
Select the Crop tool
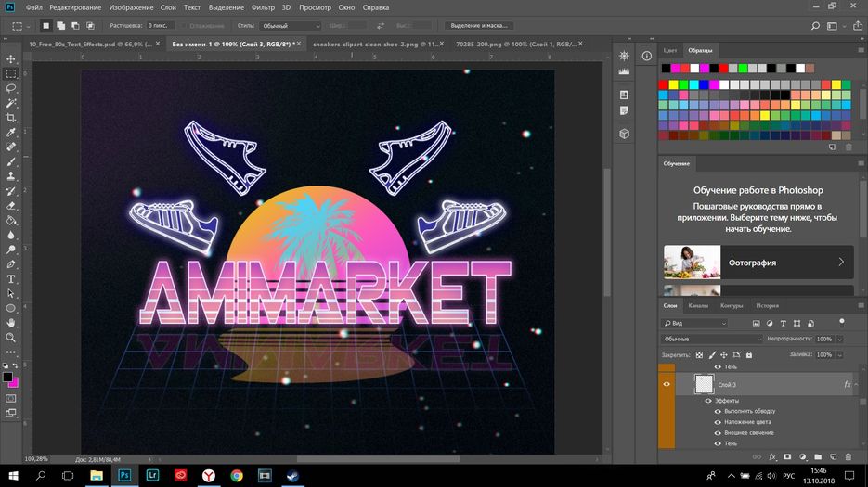10,118
